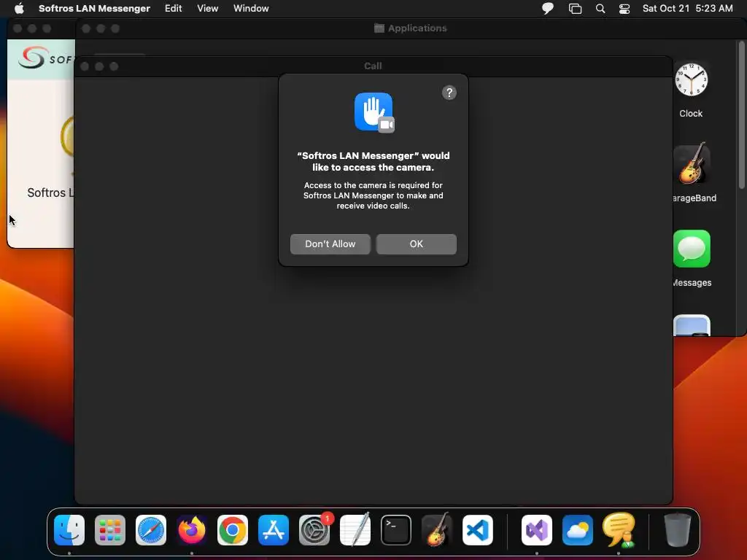
Task: Open App Store from the Dock
Action: tap(274, 530)
